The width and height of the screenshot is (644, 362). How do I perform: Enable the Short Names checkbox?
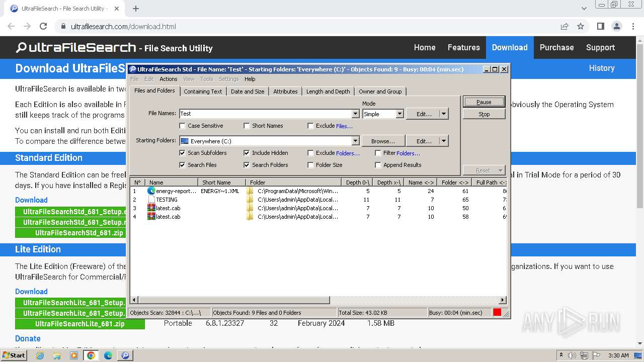coord(247,126)
